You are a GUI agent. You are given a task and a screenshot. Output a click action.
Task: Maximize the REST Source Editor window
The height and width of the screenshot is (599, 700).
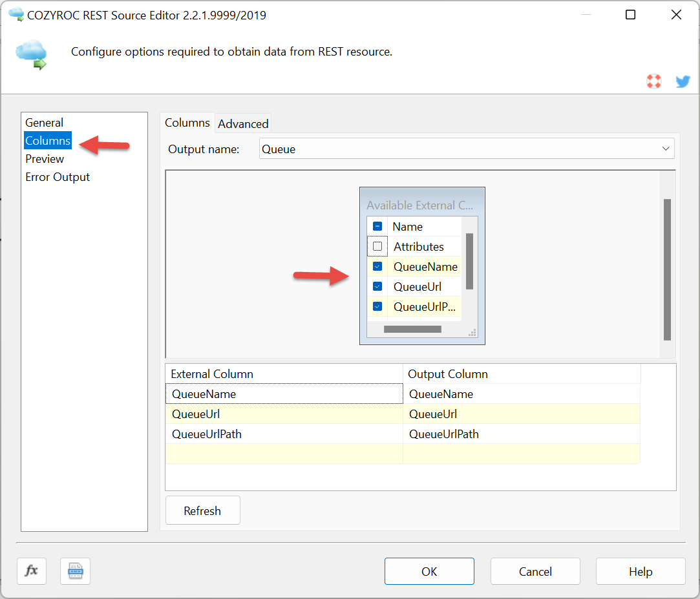tap(630, 15)
